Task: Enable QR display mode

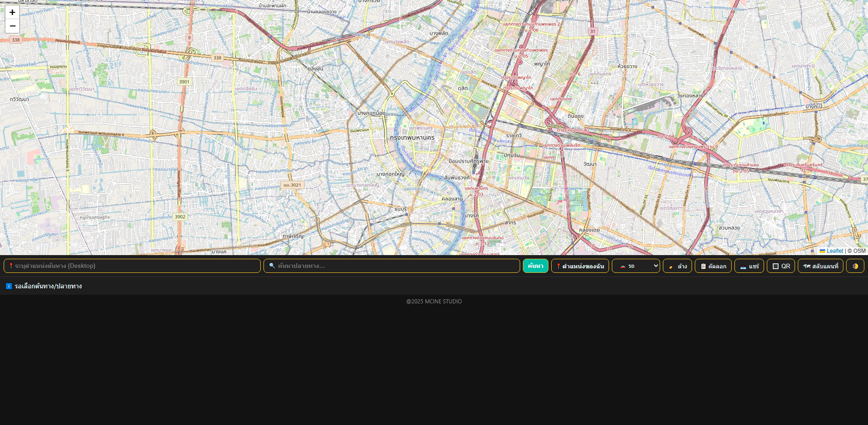Action: [780, 266]
